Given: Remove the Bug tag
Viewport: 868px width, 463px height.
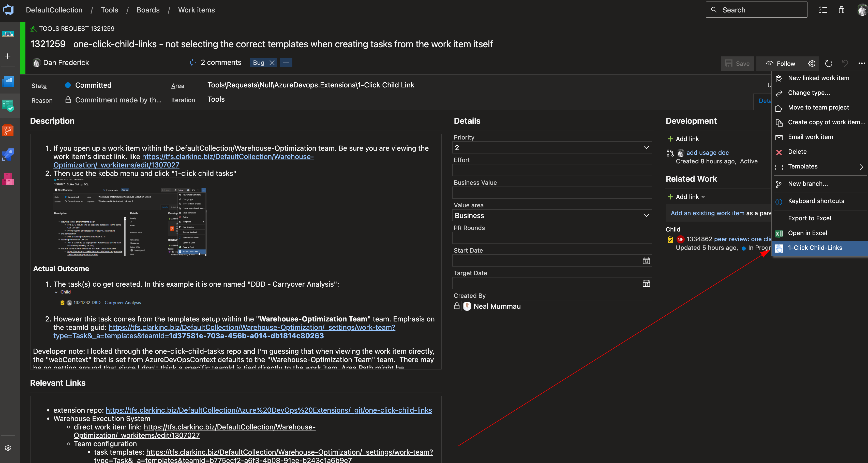Looking at the screenshot, I should 272,63.
